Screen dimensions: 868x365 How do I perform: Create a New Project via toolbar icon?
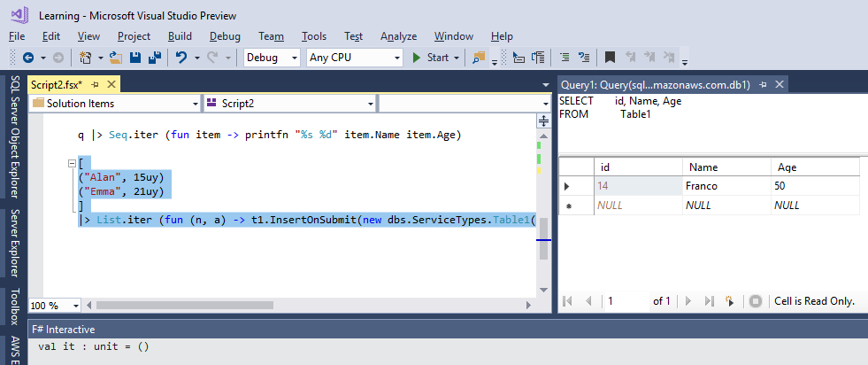pyautogui.click(x=85, y=58)
